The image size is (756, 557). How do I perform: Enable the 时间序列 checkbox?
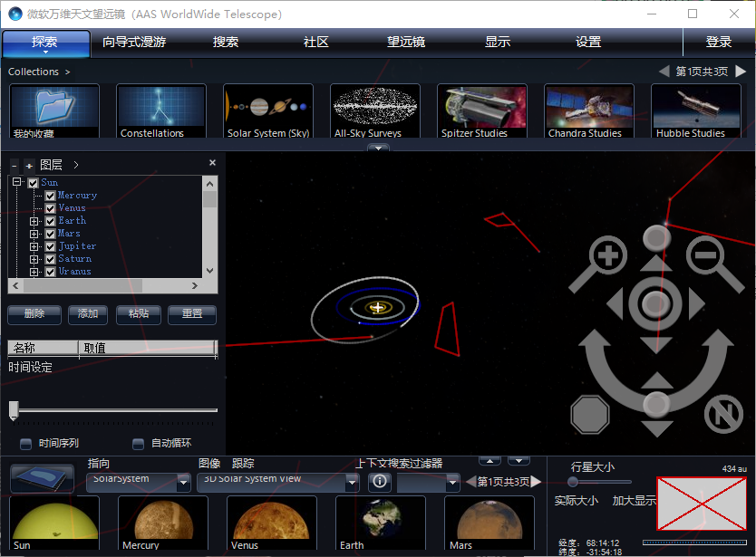(25, 443)
